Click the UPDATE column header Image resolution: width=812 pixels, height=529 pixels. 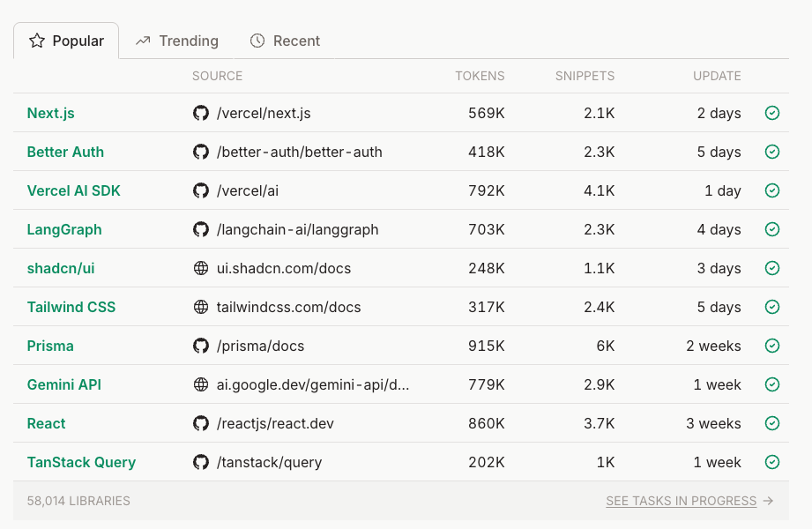[717, 76]
